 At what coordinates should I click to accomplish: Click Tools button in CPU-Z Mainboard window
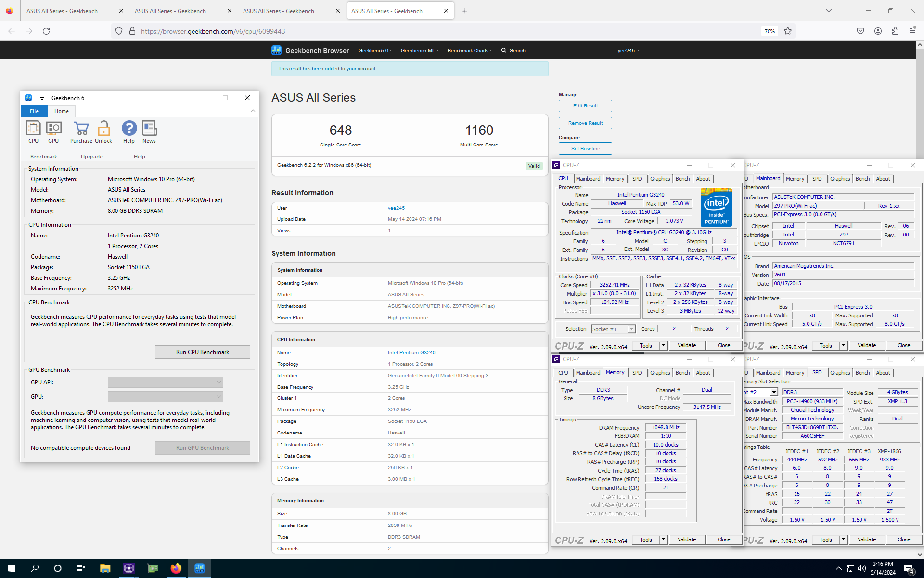click(x=826, y=345)
